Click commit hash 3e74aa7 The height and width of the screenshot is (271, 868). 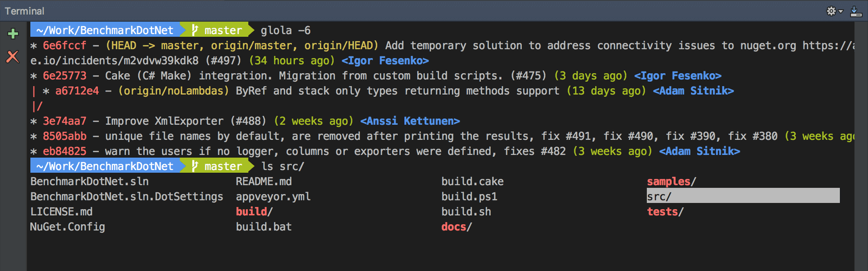click(65, 121)
